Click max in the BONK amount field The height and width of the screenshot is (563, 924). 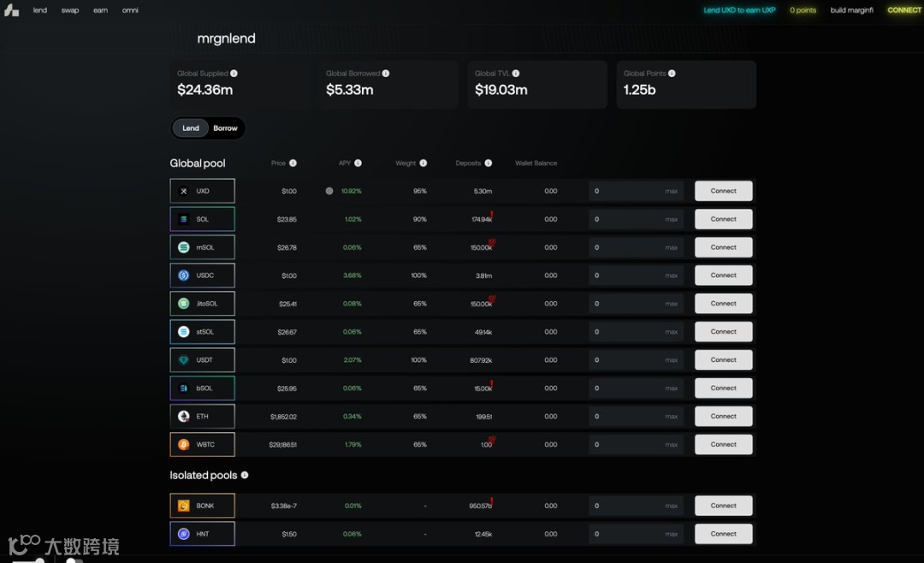coord(672,506)
